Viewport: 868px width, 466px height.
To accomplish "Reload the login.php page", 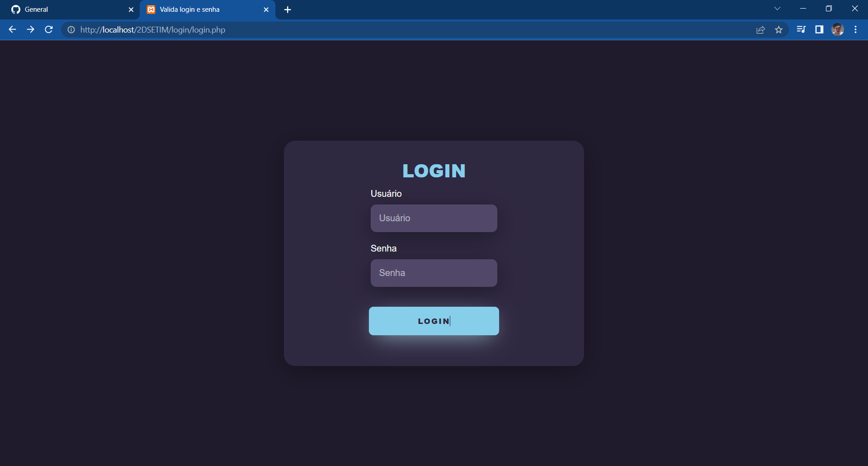I will [x=48, y=29].
